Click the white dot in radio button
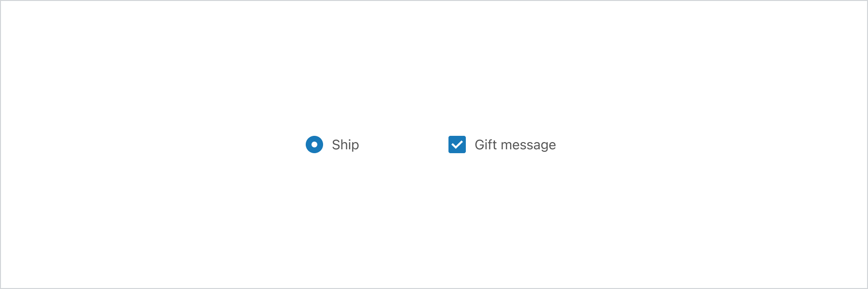 314,144
